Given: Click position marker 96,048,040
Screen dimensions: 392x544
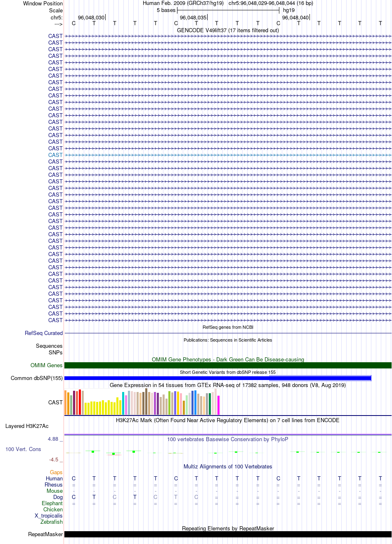Looking at the screenshot, I should (x=295, y=17).
